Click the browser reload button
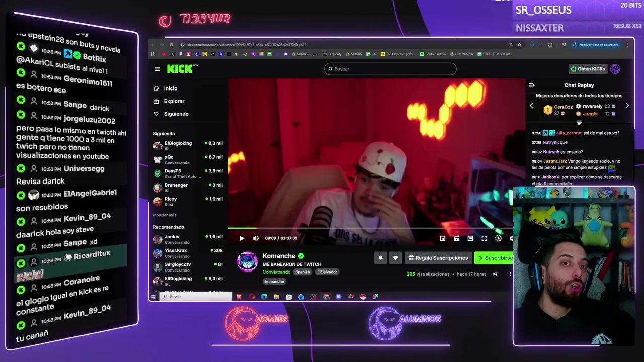 tap(171, 45)
